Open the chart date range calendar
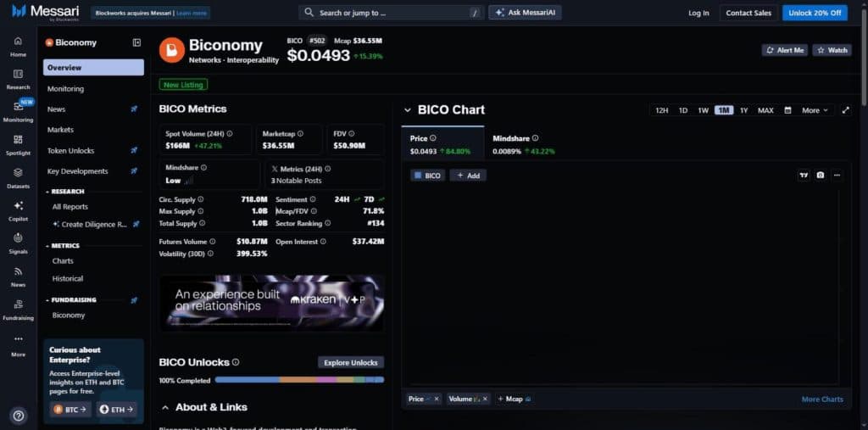This screenshot has height=430, width=868. 787,110
